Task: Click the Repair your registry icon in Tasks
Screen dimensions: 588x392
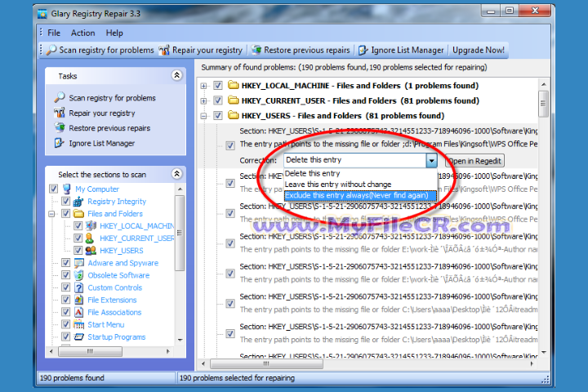Action: (60, 113)
